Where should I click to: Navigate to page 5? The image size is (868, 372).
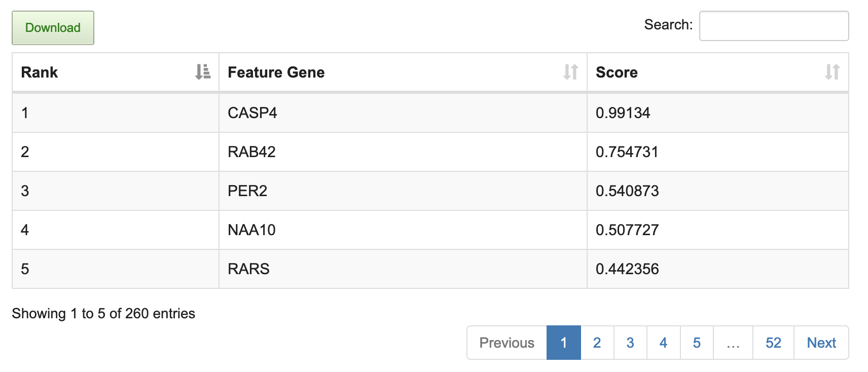pyautogui.click(x=697, y=343)
